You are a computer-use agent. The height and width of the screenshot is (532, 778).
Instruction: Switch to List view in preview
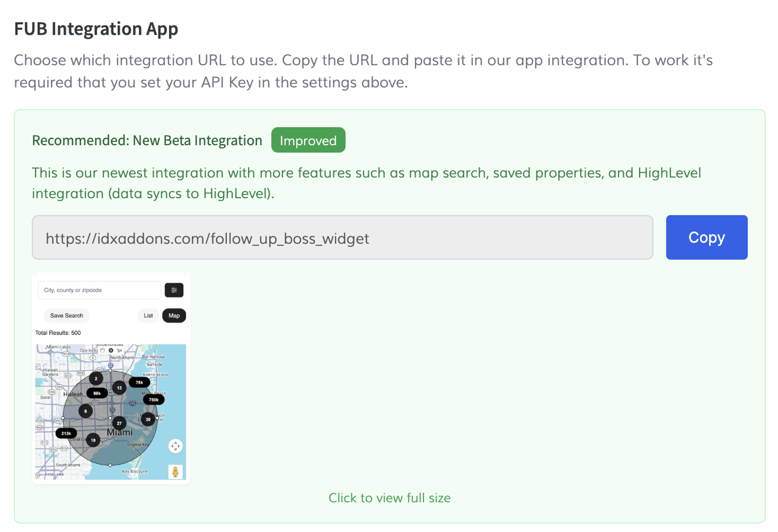pos(148,315)
